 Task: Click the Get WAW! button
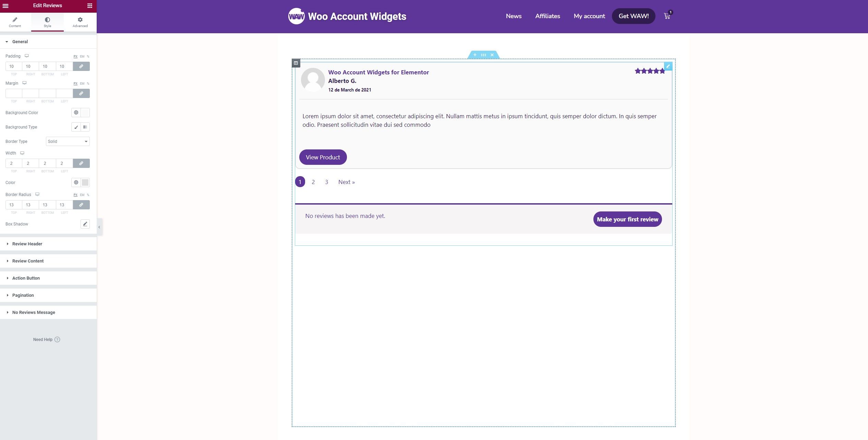click(x=634, y=16)
